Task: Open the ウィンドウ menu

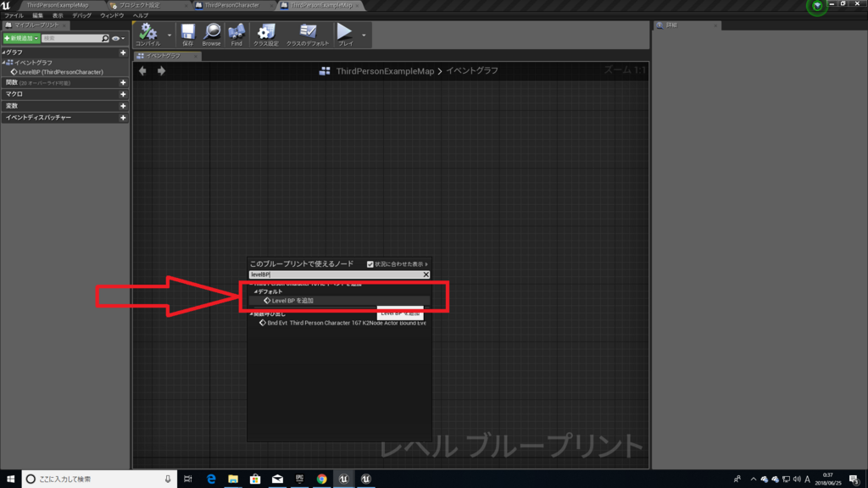Action: [112, 15]
